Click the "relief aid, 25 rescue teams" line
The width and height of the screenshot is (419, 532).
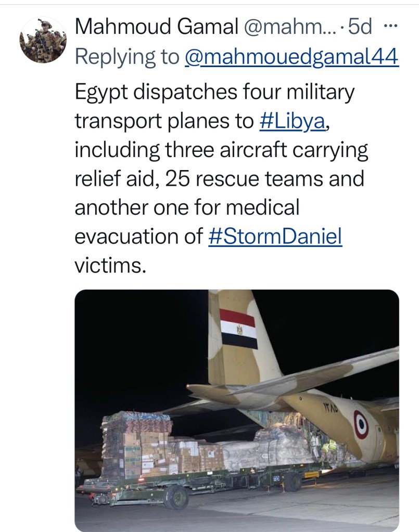pyautogui.click(x=219, y=179)
